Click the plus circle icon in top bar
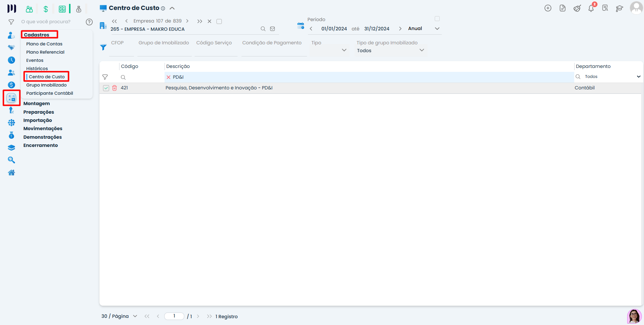This screenshot has height=325, width=644. point(548,8)
